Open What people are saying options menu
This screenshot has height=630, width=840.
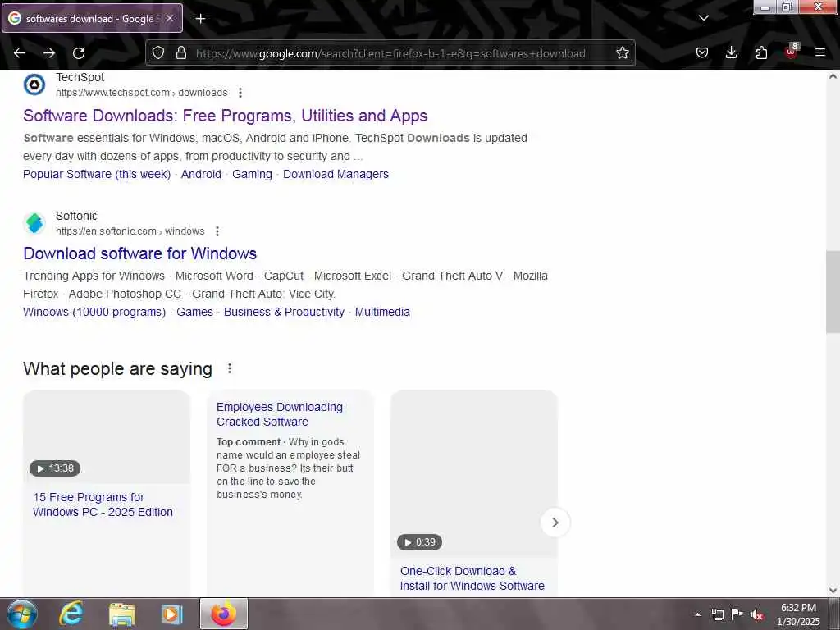pyautogui.click(x=230, y=368)
